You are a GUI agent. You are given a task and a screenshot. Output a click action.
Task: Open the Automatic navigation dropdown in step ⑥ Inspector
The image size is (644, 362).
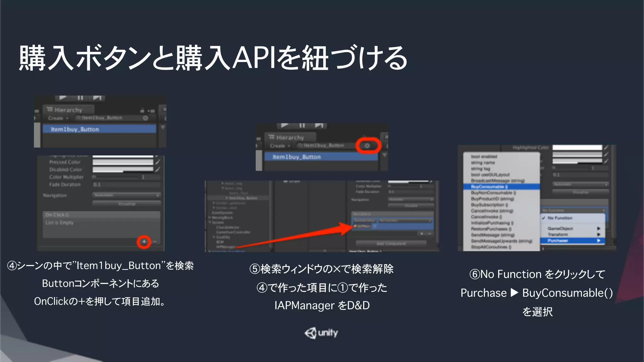coord(580,184)
